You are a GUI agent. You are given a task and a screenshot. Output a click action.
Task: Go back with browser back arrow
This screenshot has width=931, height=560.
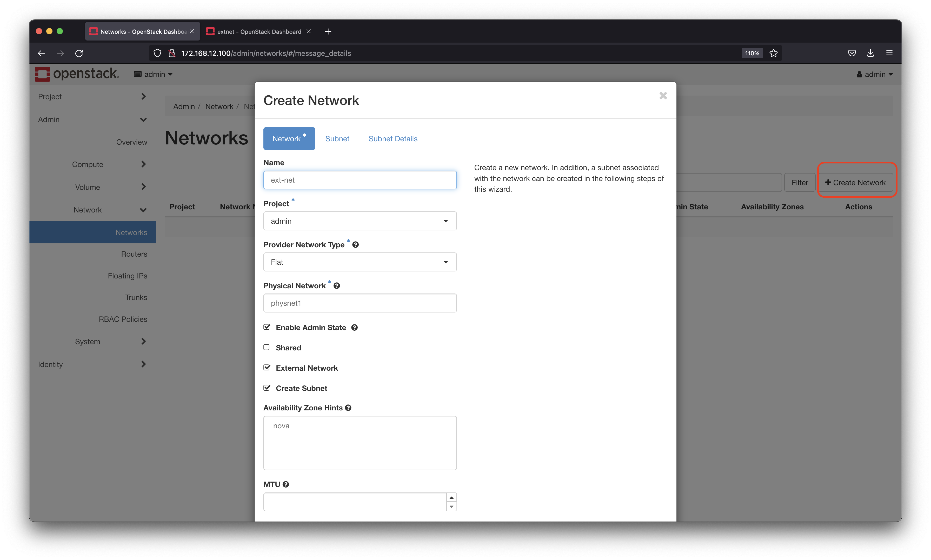click(42, 53)
